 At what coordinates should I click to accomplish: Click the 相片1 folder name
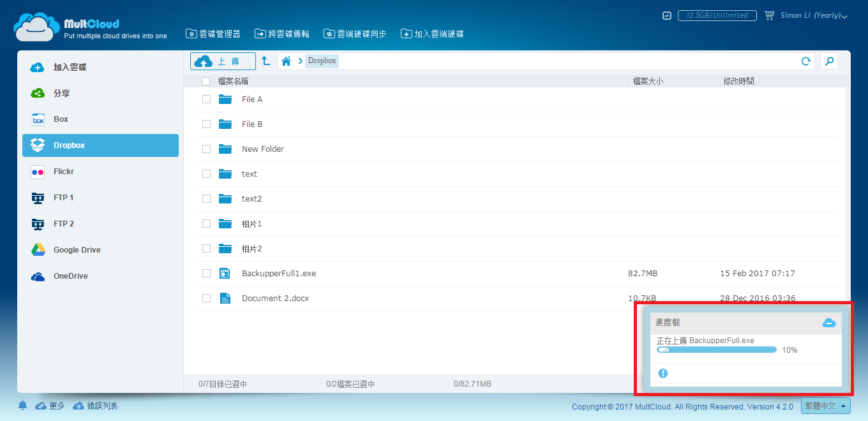pos(252,224)
